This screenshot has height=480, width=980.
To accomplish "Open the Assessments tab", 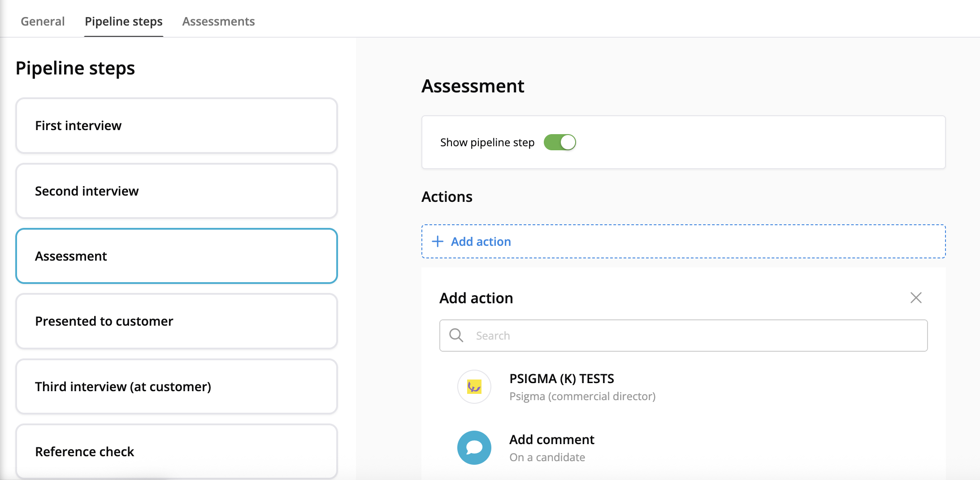I will click(x=218, y=21).
